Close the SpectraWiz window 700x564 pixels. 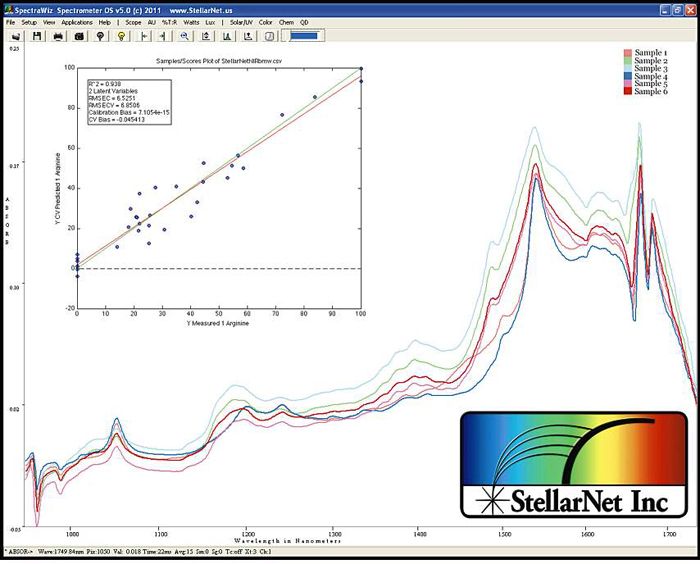[x=690, y=10]
